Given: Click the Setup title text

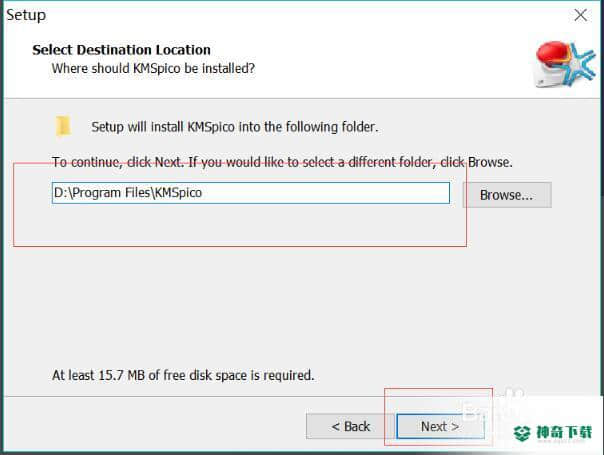Looking at the screenshot, I should point(26,15).
